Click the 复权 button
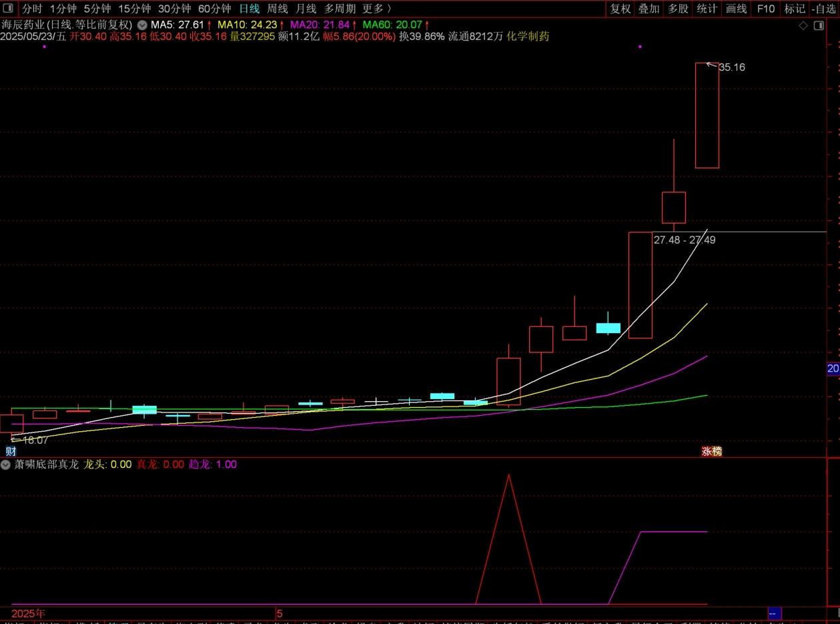This screenshot has width=840, height=624. (620, 9)
